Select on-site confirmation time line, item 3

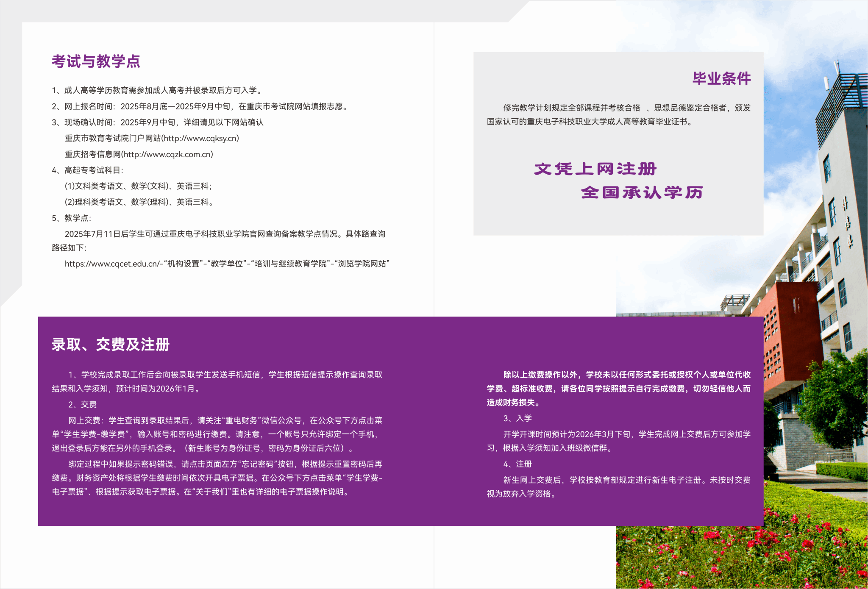pyautogui.click(x=157, y=122)
